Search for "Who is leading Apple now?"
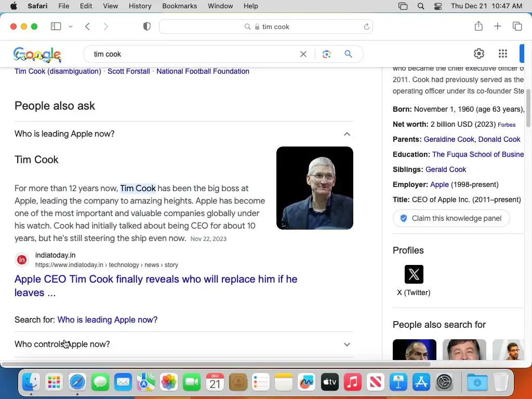Screen dimensions: 532x399 [x=107, y=320]
